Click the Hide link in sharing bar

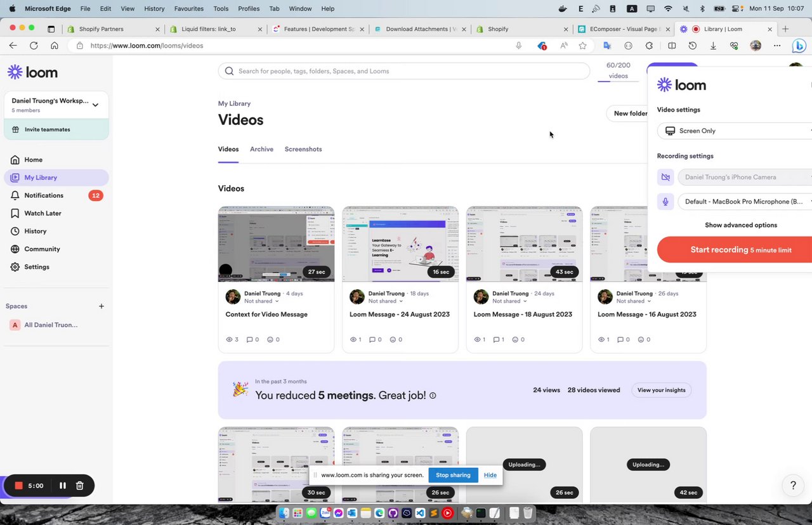[490, 475]
